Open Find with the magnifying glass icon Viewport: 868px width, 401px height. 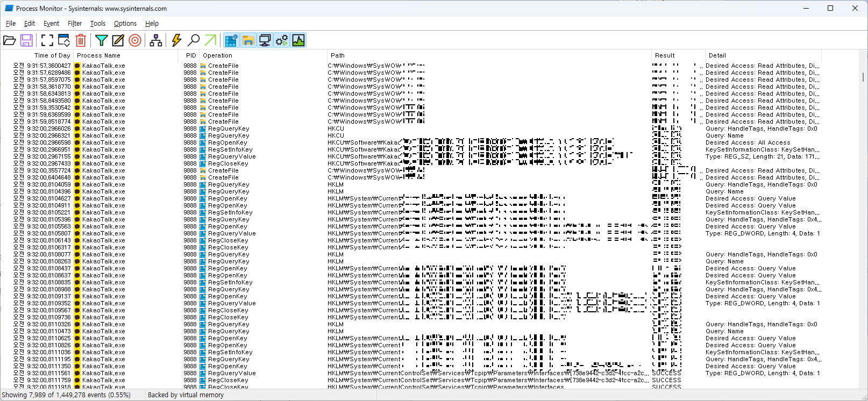tap(194, 40)
